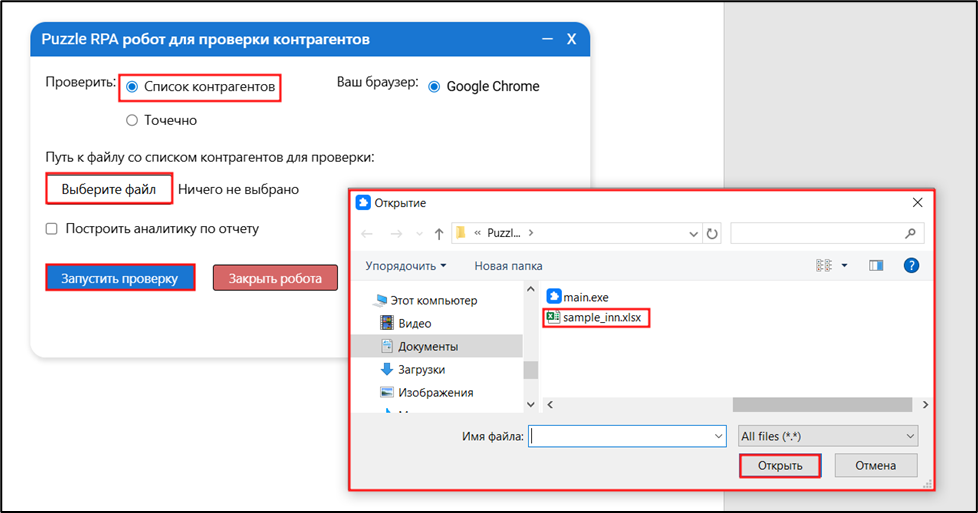
Task: Click the search magnifier icon
Action: pos(909,233)
